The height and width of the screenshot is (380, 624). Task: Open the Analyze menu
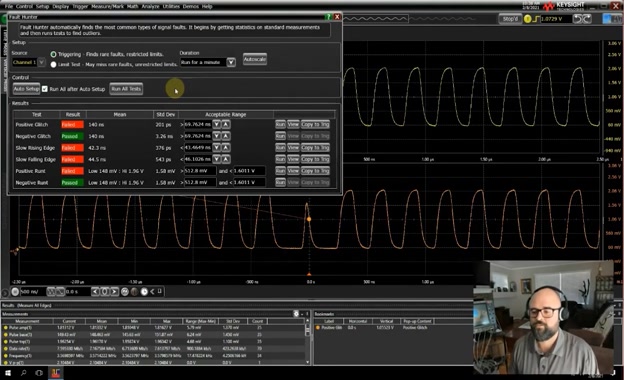click(x=150, y=6)
